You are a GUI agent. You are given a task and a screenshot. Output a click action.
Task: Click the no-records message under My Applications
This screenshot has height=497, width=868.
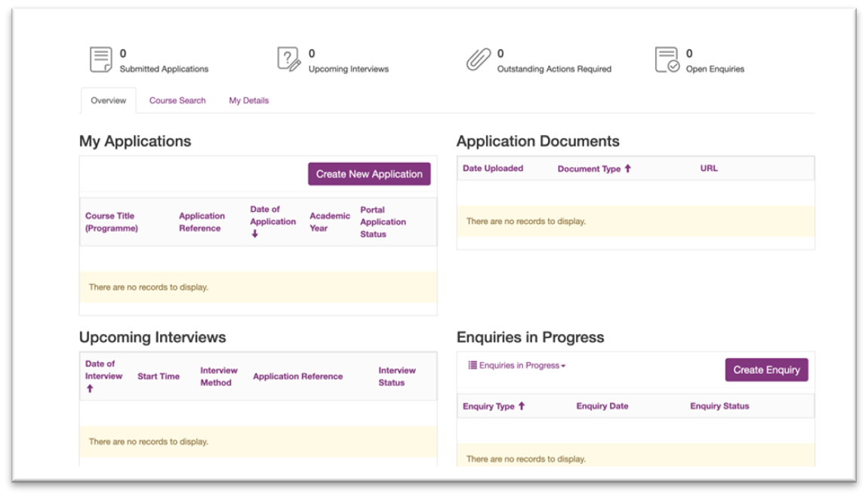(x=149, y=287)
